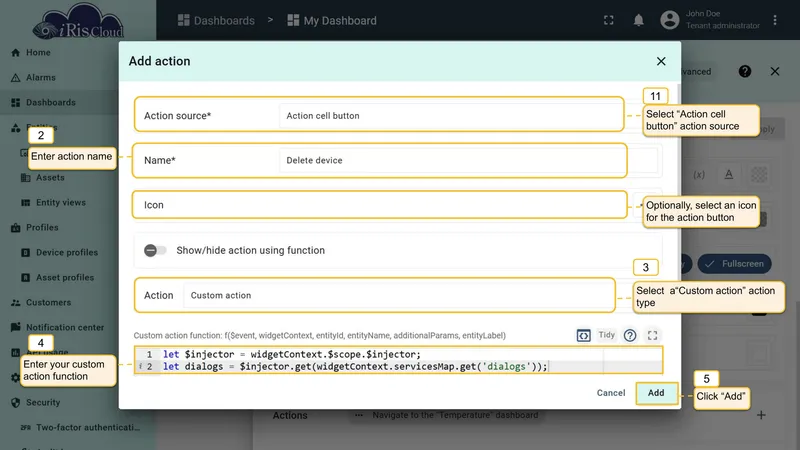800x450 pixels.
Task: Open Alarms in sidebar
Action: tap(41, 78)
